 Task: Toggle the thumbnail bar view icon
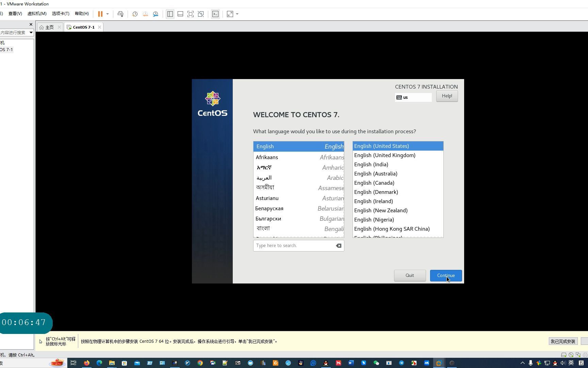tap(180, 14)
